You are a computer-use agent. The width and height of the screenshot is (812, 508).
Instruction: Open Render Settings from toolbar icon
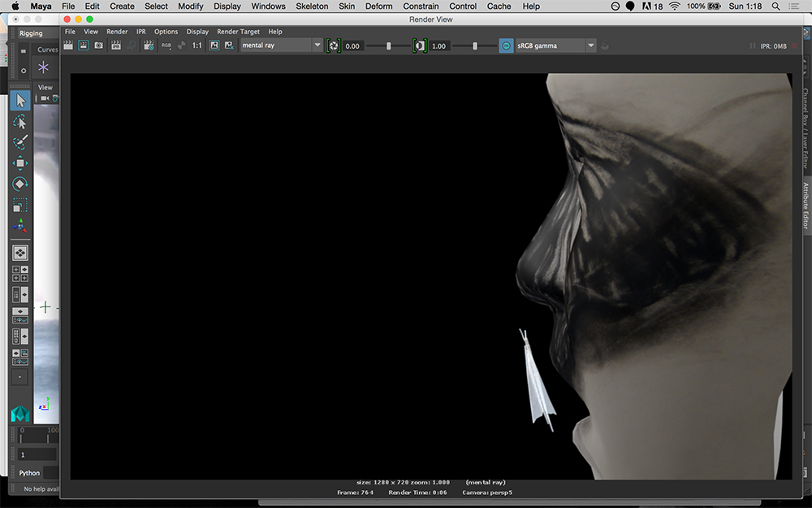[x=149, y=46]
